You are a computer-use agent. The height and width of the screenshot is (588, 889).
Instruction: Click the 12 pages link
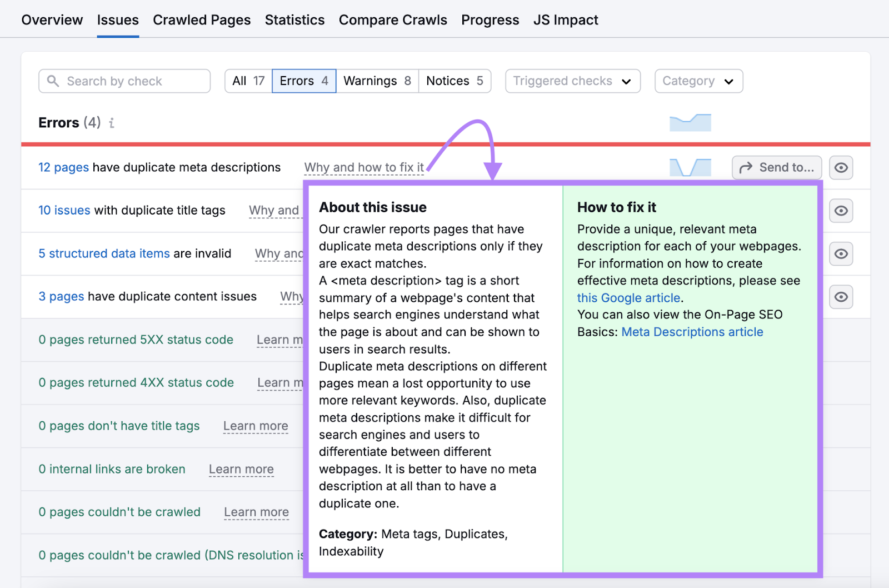tap(63, 167)
